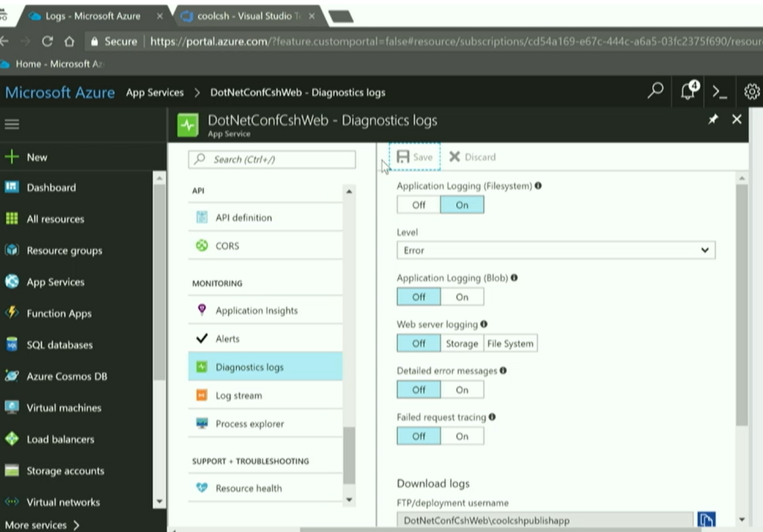
Task: Click settings pane scrollbar down arrow
Action: [741, 519]
